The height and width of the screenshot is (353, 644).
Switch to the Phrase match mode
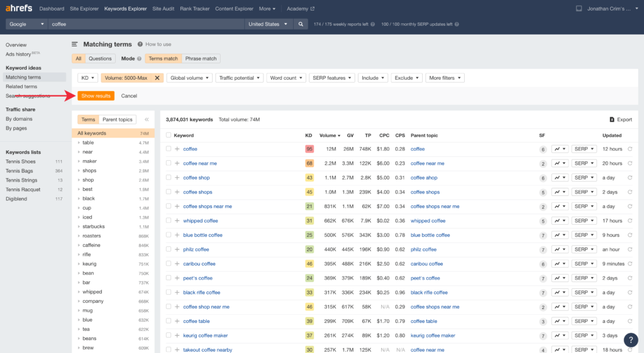tap(201, 58)
